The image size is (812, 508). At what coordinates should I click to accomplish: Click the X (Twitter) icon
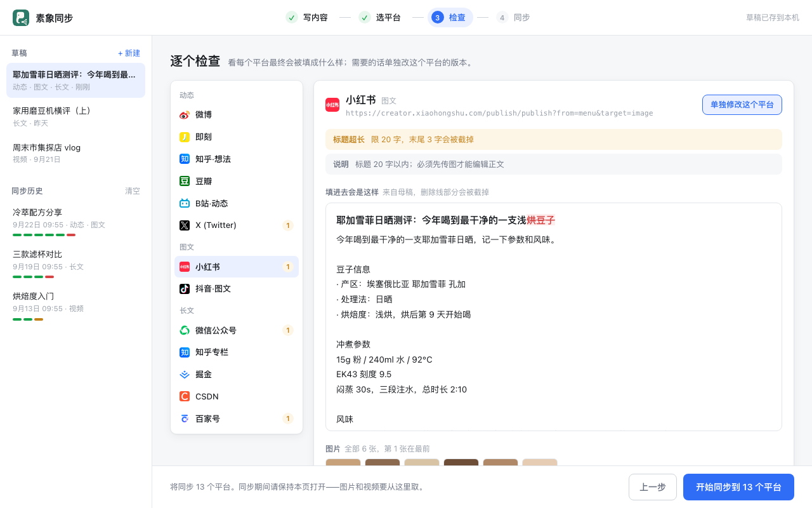point(185,225)
